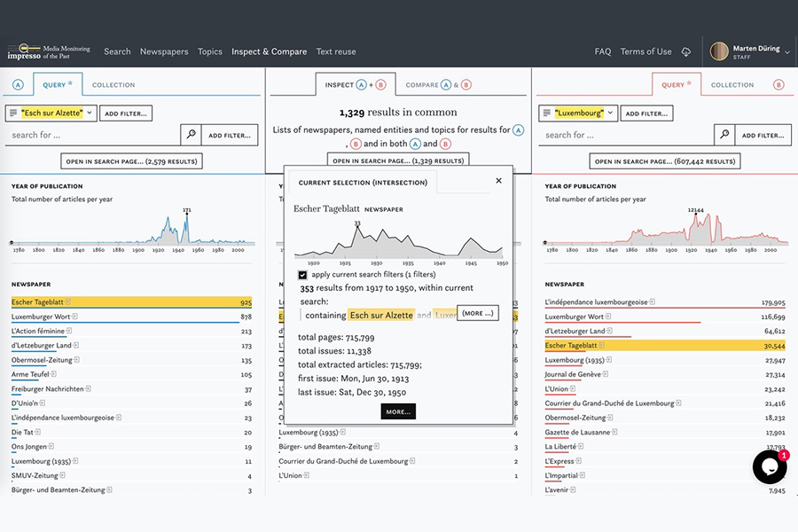Image resolution: width=798 pixels, height=532 pixels.
Task: Switch to the QUERY tab of panel B
Action: (x=677, y=84)
